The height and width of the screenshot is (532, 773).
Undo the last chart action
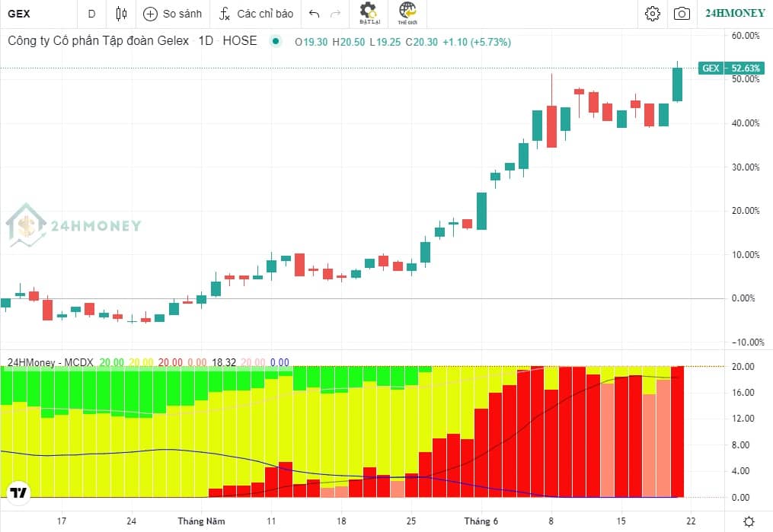tap(314, 14)
